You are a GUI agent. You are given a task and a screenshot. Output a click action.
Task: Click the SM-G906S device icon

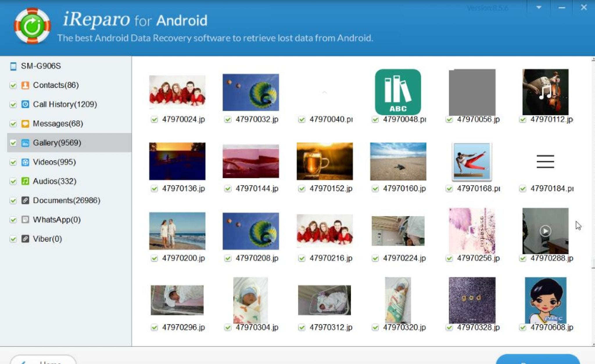[x=13, y=66]
